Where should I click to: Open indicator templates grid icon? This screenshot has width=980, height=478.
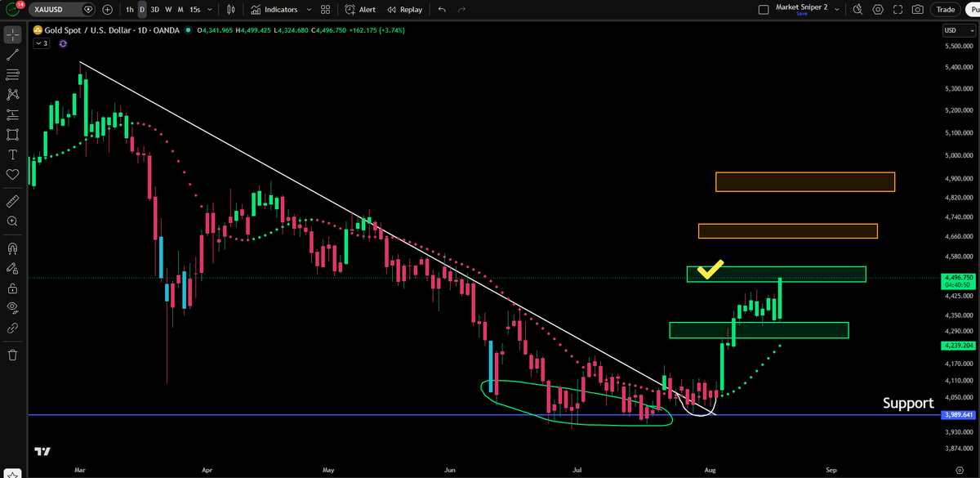pos(326,10)
